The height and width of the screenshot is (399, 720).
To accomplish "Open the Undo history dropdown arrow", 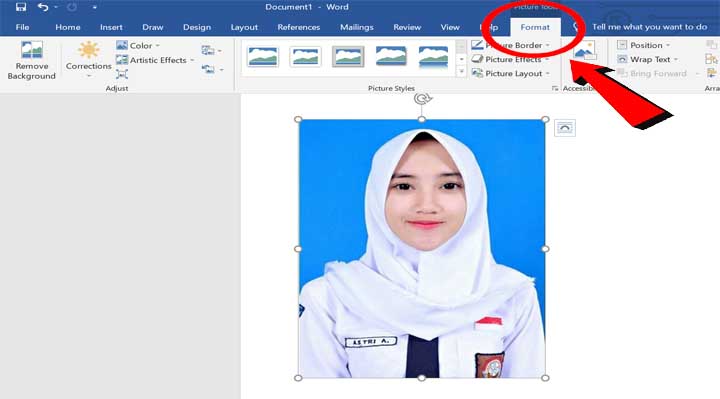I will pos(56,7).
